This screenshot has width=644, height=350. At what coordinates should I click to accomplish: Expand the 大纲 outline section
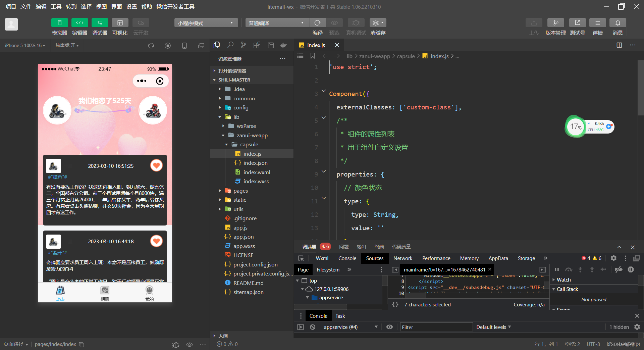click(252, 336)
